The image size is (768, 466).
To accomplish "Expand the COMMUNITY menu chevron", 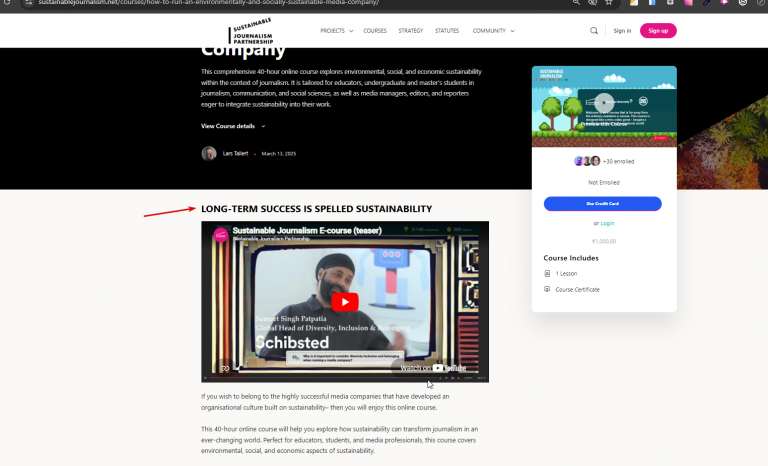I will pyautogui.click(x=512, y=31).
